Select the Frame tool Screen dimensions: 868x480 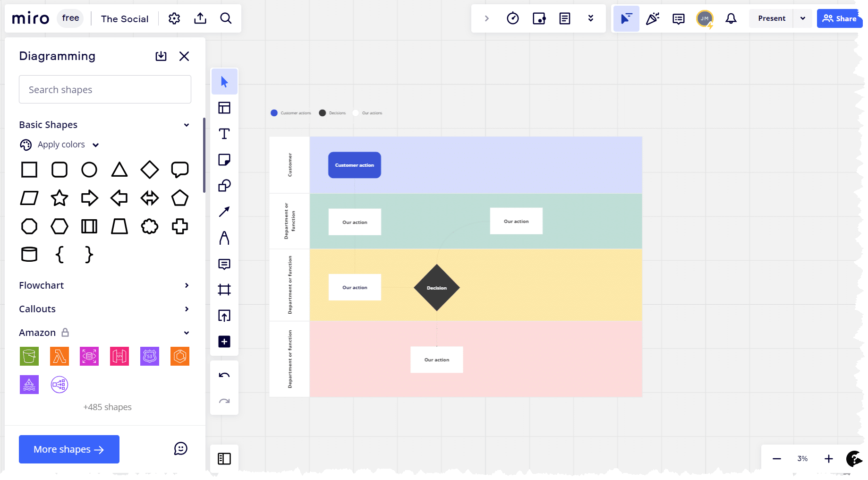(224, 290)
